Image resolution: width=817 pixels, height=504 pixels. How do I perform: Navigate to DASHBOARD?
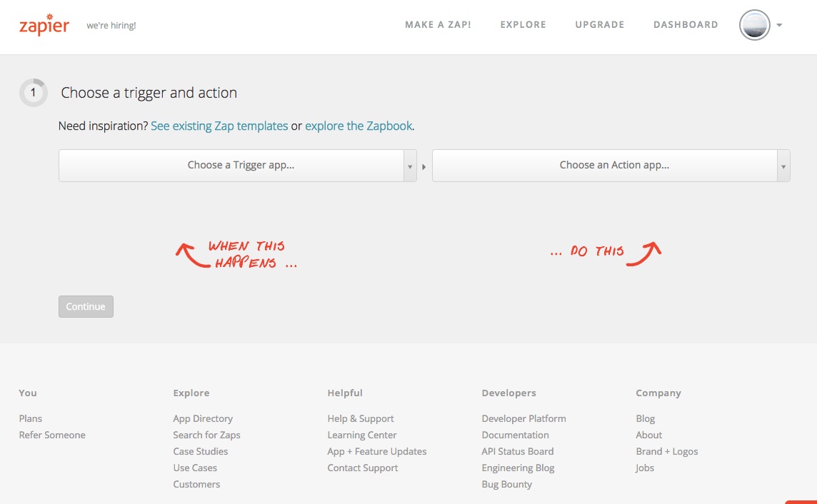point(686,24)
